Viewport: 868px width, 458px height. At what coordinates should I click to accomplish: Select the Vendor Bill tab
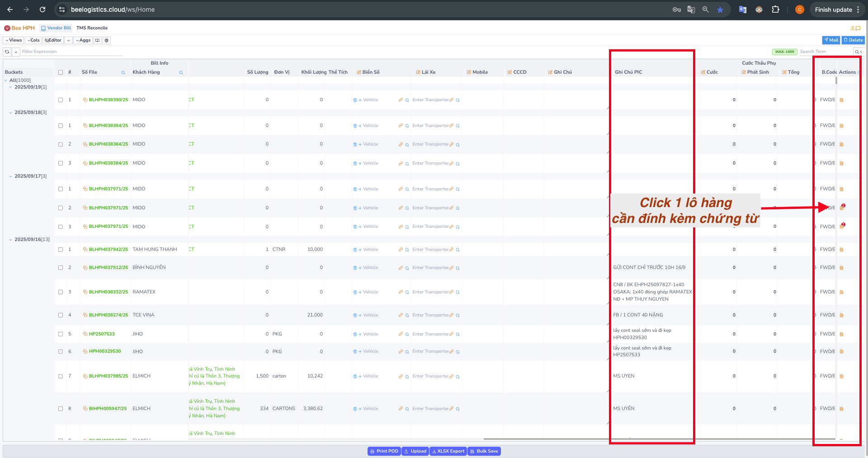tap(56, 28)
